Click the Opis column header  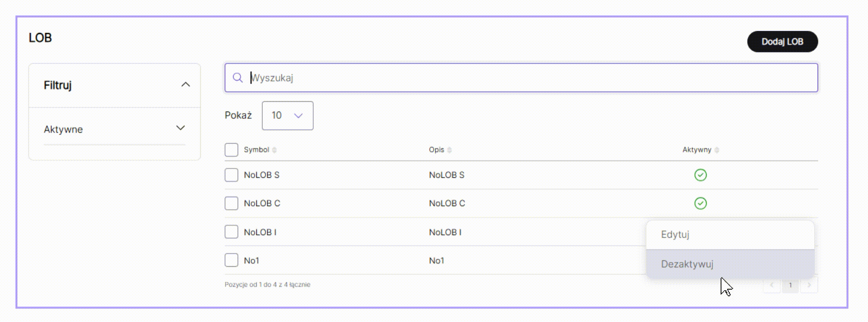pos(436,150)
